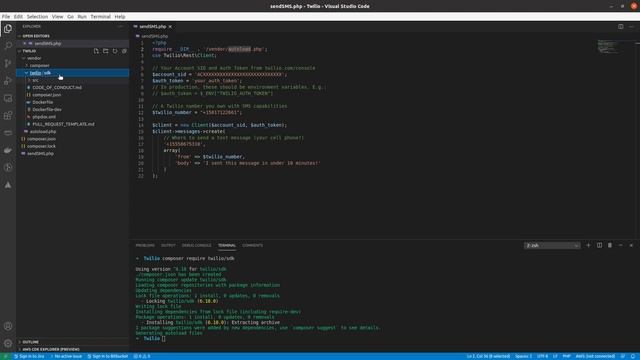The width and height of the screenshot is (640, 360).
Task: Open Explorer more actions ellipsis
Action: click(120, 27)
